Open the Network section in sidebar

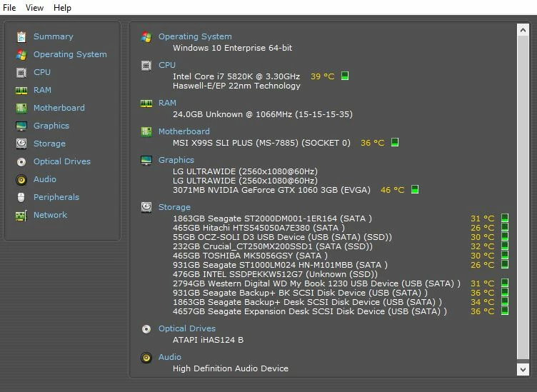click(50, 215)
